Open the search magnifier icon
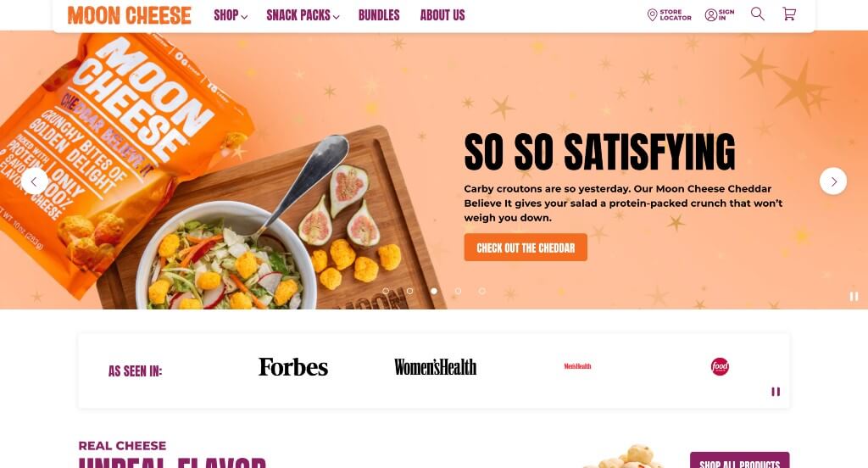 [x=757, y=14]
